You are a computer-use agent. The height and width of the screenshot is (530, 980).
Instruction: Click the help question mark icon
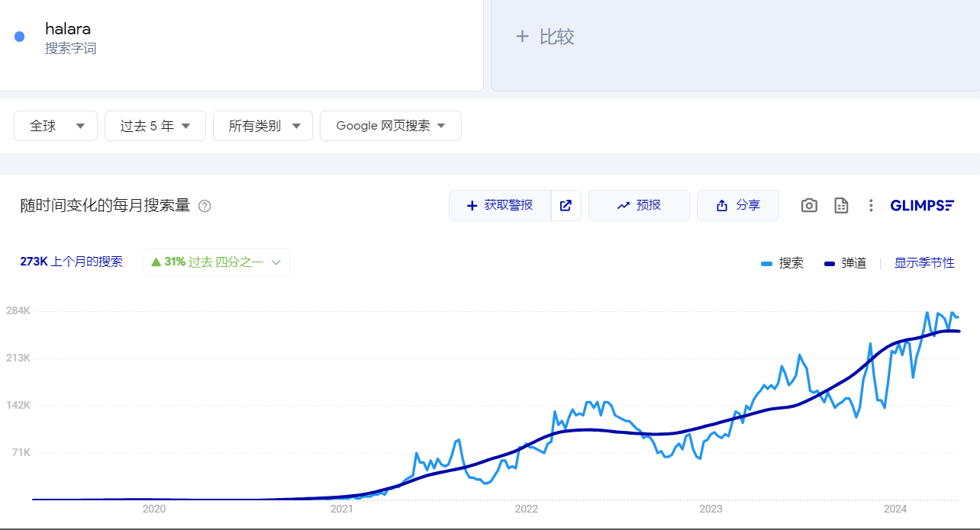[x=205, y=206]
